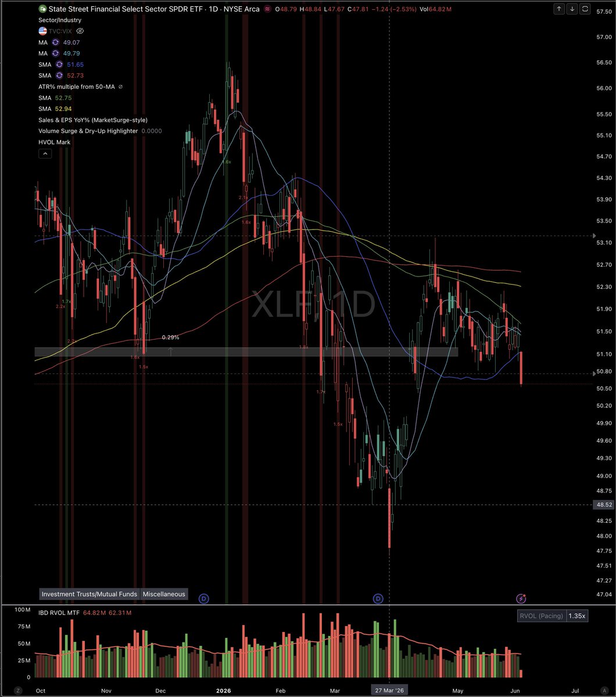This screenshot has width=616, height=697.
Task: Click the Miscellaneous industry label
Action: pos(164,594)
